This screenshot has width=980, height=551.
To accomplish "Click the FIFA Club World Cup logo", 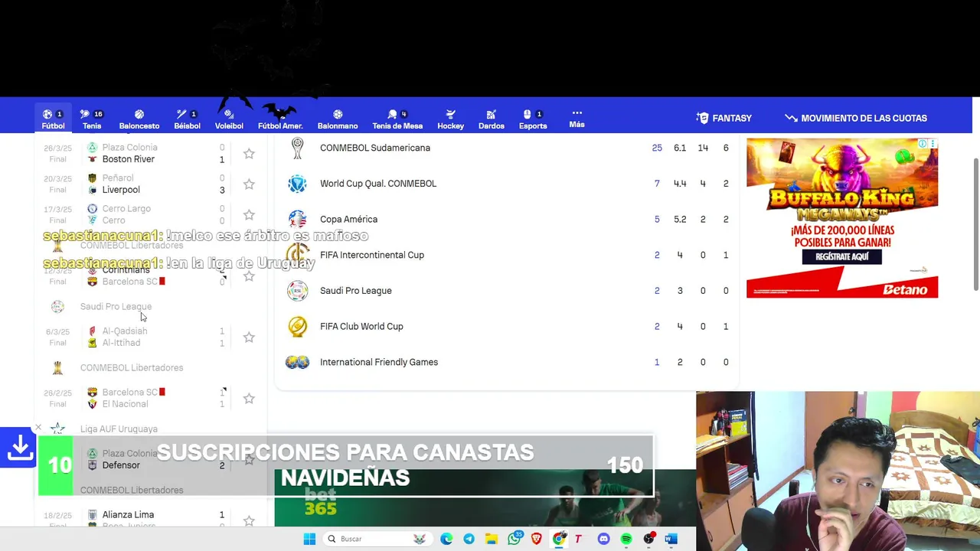I will pos(297,326).
